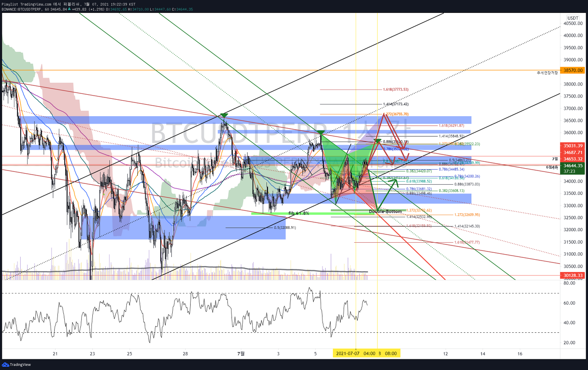Click the 0.786(33681.32) fib label

[x=419, y=189]
